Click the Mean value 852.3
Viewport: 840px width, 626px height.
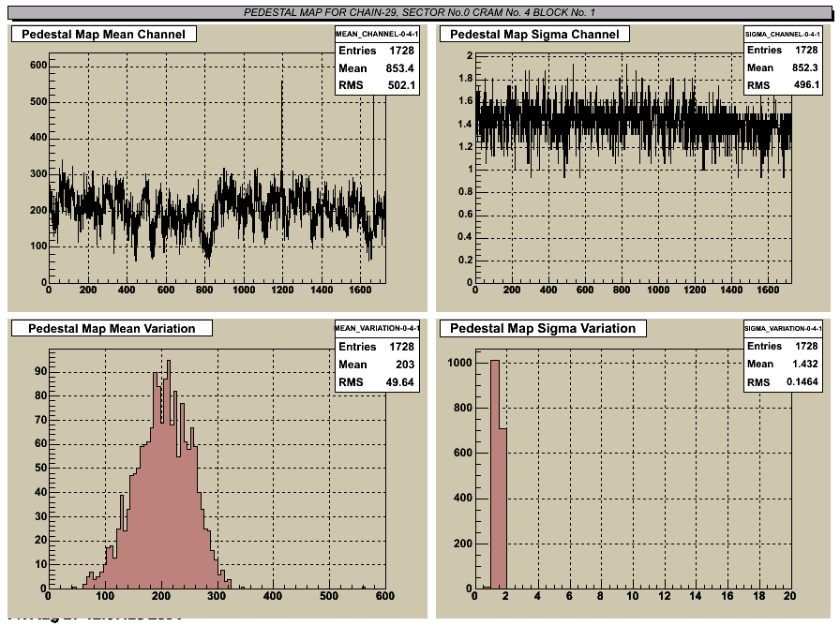tap(804, 67)
